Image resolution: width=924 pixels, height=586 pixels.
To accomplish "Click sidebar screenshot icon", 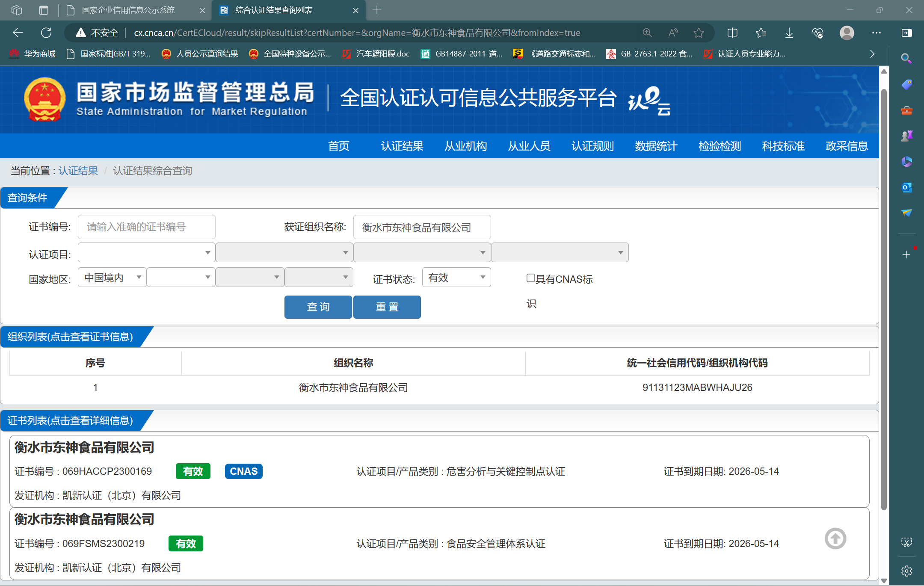I will click(906, 542).
